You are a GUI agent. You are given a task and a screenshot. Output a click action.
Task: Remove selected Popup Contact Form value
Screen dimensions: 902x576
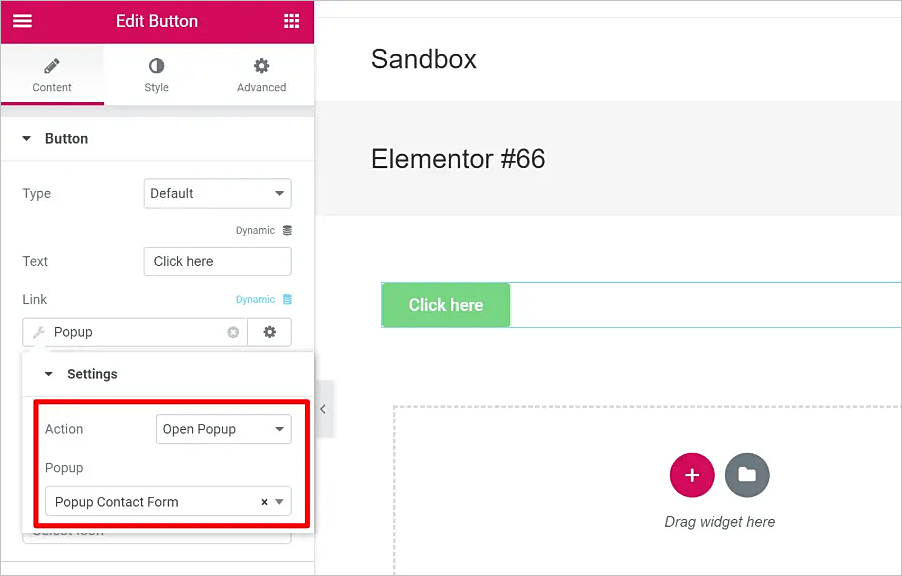coord(264,502)
